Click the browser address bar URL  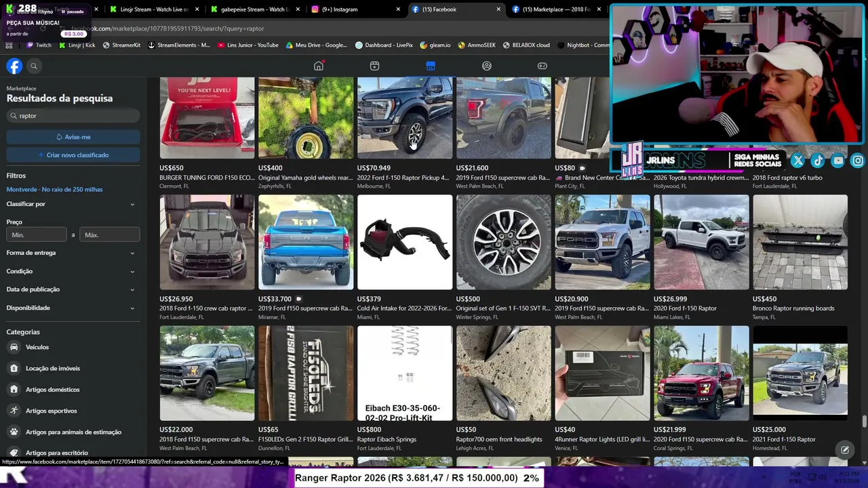(168, 28)
